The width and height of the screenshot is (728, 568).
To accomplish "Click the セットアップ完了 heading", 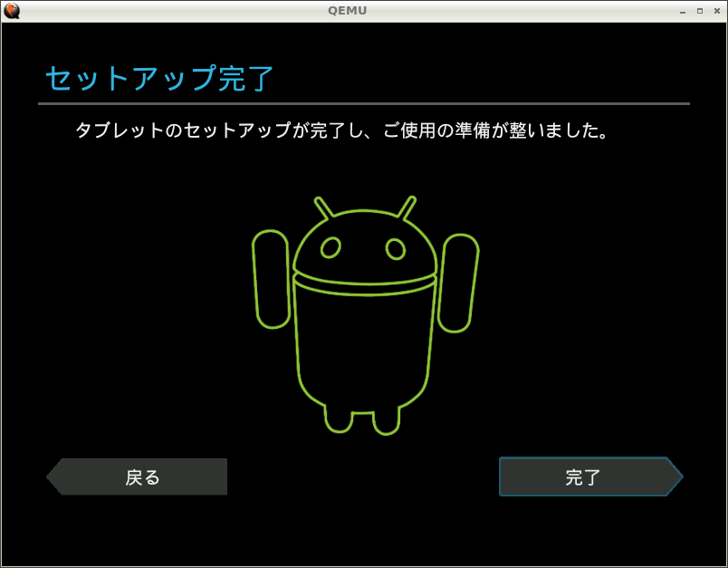I will (159, 78).
